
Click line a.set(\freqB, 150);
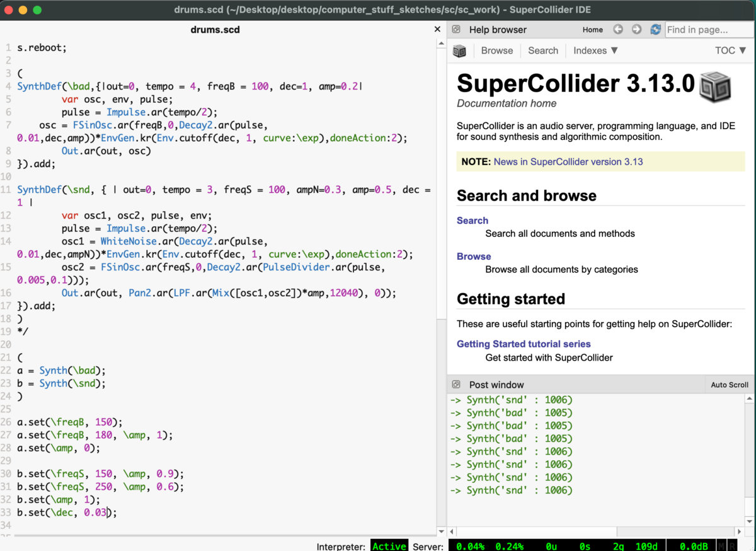[x=69, y=422]
